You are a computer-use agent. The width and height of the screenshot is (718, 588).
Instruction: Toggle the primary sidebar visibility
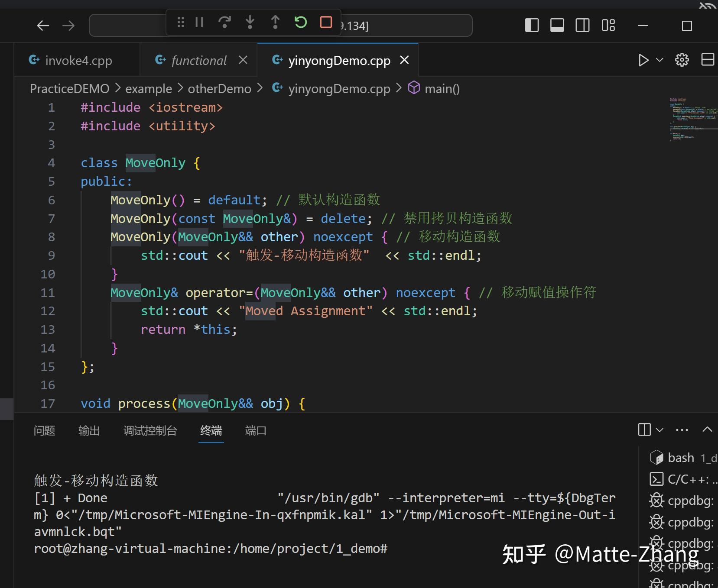coord(531,25)
